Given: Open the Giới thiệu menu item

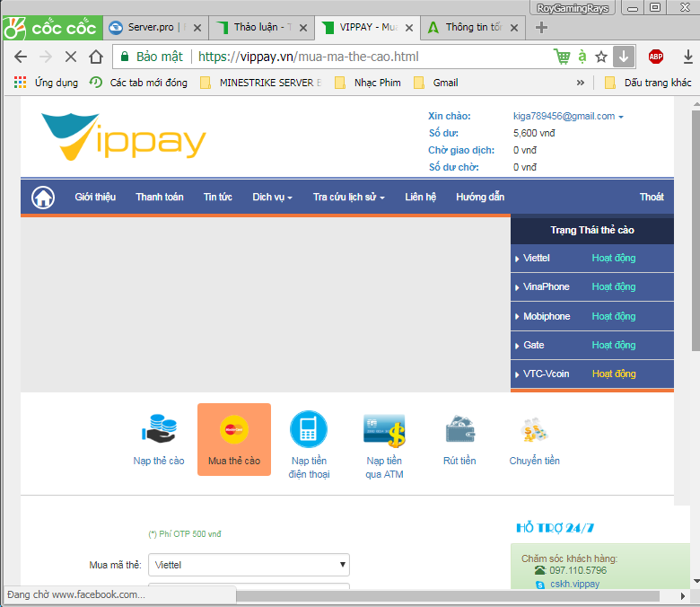Looking at the screenshot, I should click(95, 197).
